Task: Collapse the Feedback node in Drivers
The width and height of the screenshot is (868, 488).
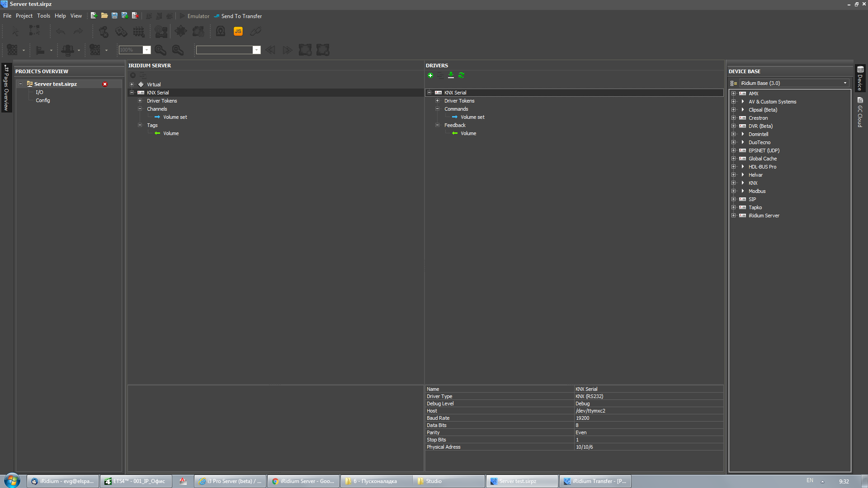Action: (x=438, y=125)
